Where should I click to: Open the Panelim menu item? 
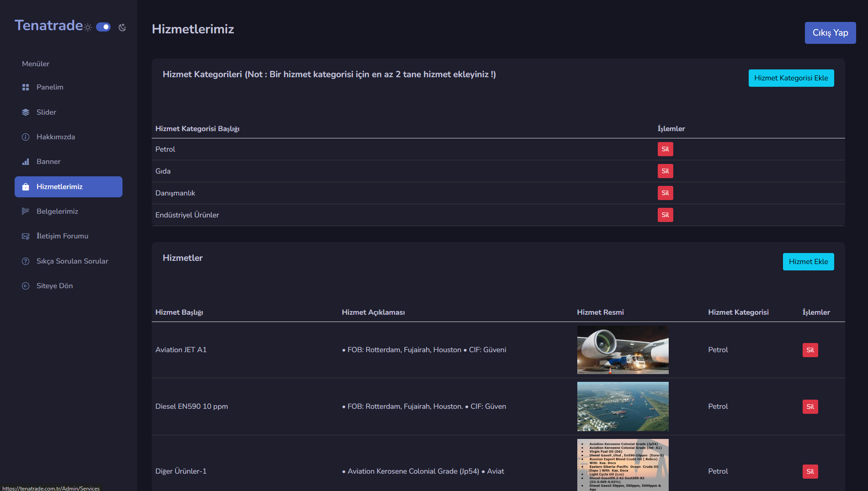click(x=69, y=87)
